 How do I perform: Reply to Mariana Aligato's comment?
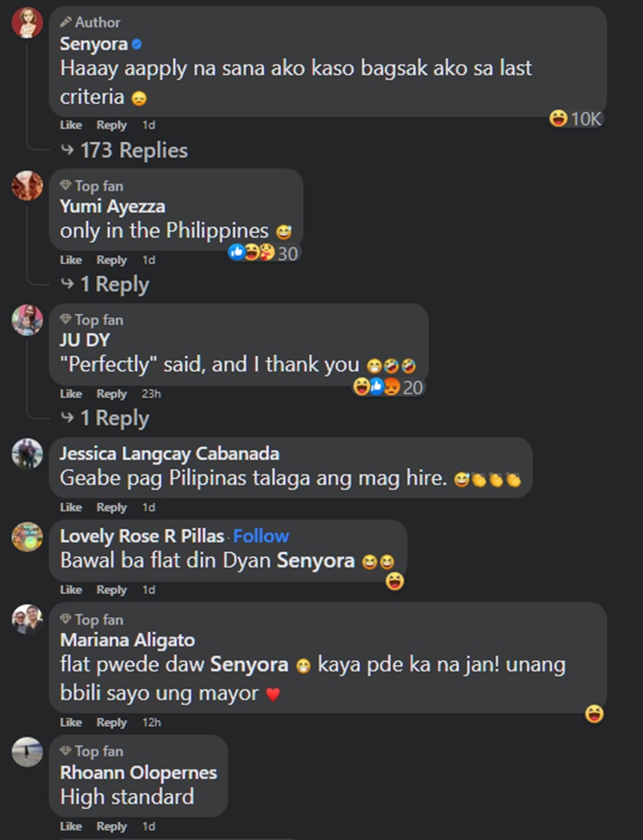pos(111,722)
